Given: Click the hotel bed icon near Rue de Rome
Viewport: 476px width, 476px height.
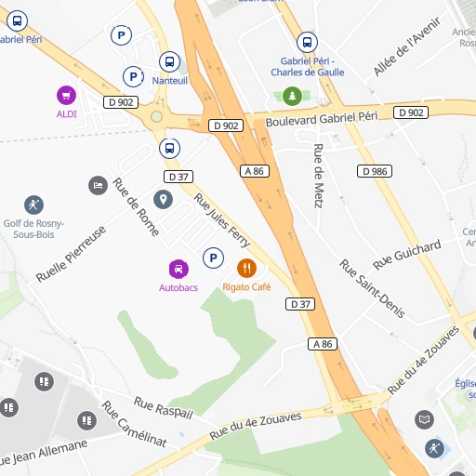Looking at the screenshot, I should 98,186.
